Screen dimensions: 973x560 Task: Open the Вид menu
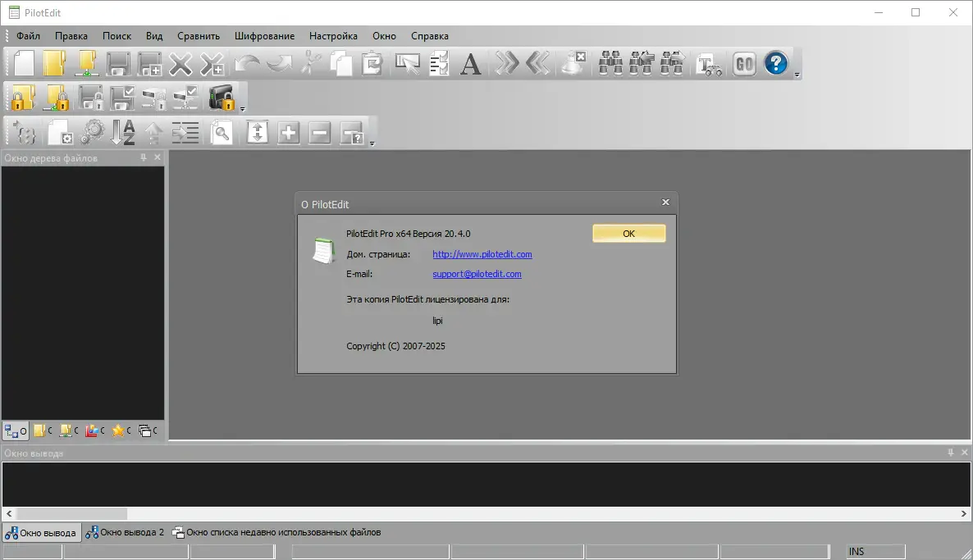click(154, 36)
